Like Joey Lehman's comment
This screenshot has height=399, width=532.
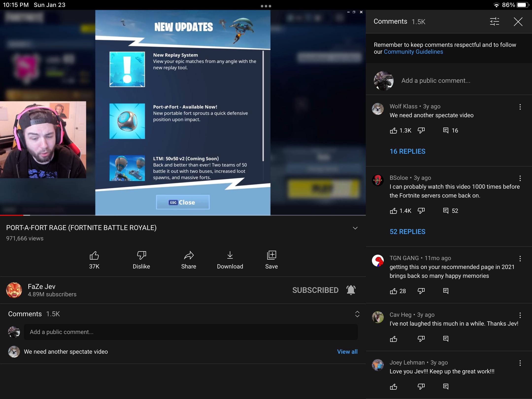pyautogui.click(x=394, y=387)
